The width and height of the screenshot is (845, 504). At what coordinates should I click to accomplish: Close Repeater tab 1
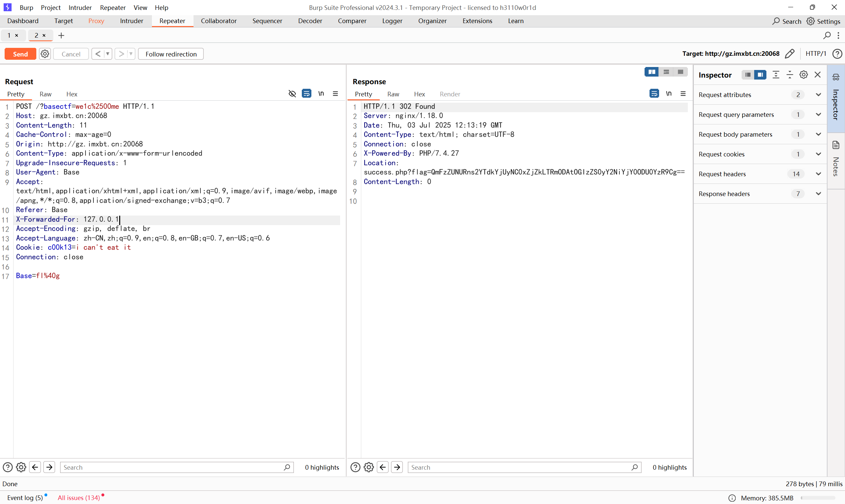coord(17,35)
